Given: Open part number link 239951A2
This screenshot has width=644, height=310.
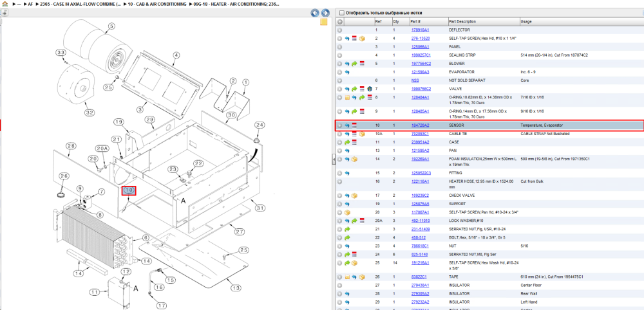Looking at the screenshot, I should tap(420, 142).
